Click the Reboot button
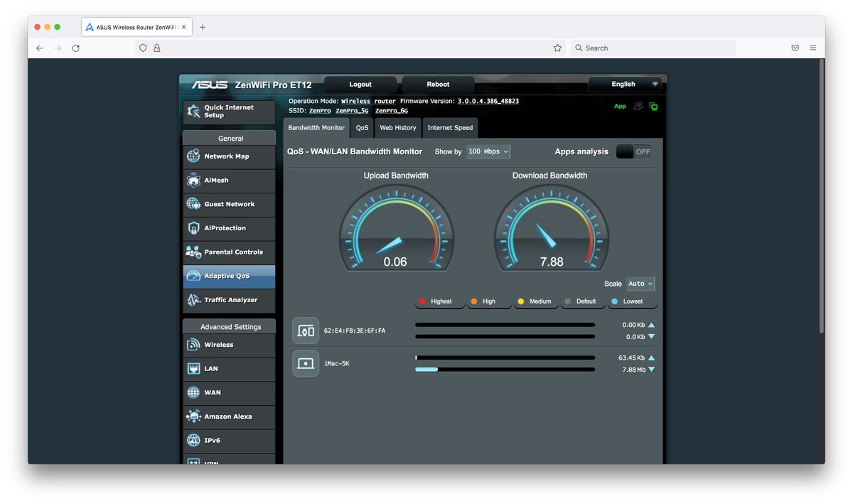The height and width of the screenshot is (504, 853). [437, 84]
